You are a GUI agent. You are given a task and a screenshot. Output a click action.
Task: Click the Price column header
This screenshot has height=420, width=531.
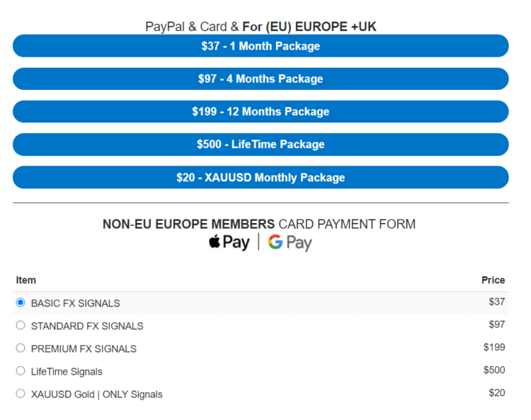coord(493,280)
